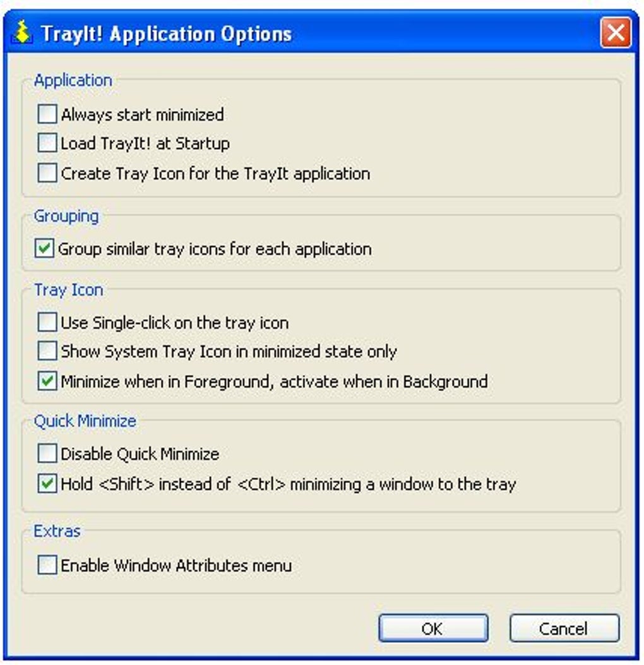This screenshot has height=665, width=644.
Task: Click the Application group heading
Action: pyautogui.click(x=73, y=80)
